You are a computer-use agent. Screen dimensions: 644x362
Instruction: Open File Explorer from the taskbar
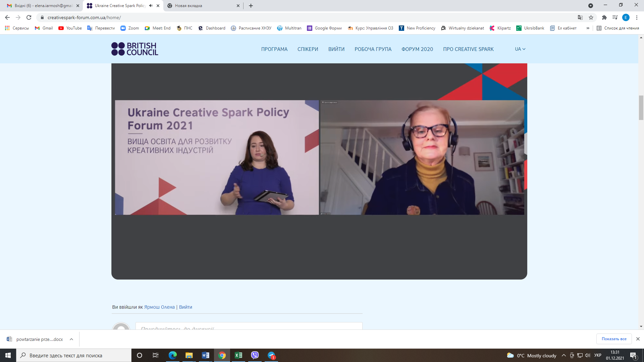(189, 355)
